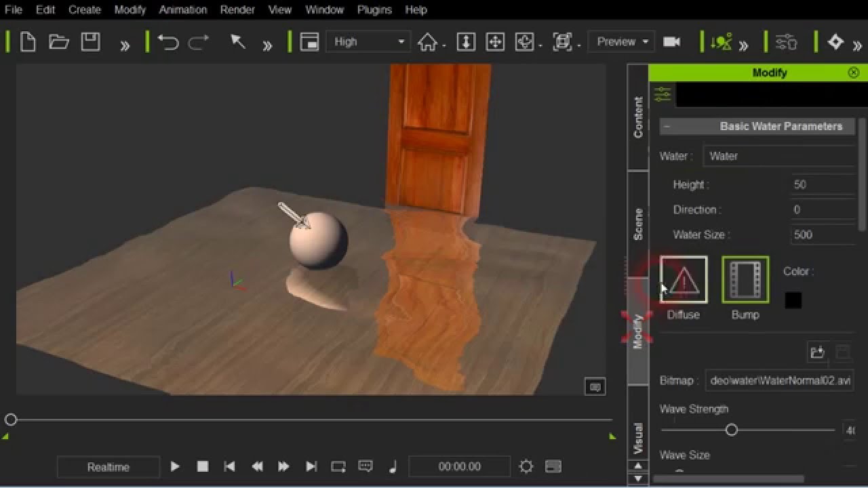Close the Modify panel
This screenshot has height=488, width=868.
(854, 73)
